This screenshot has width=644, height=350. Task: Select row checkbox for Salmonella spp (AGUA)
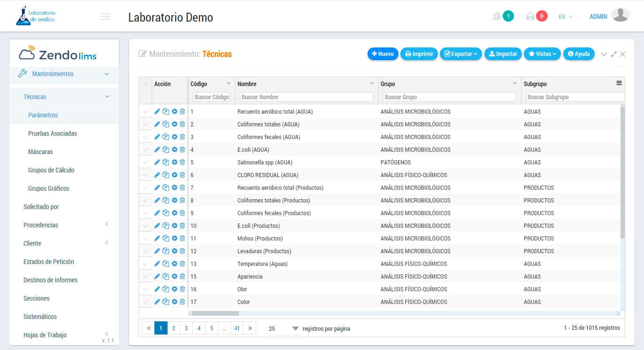[x=146, y=163]
